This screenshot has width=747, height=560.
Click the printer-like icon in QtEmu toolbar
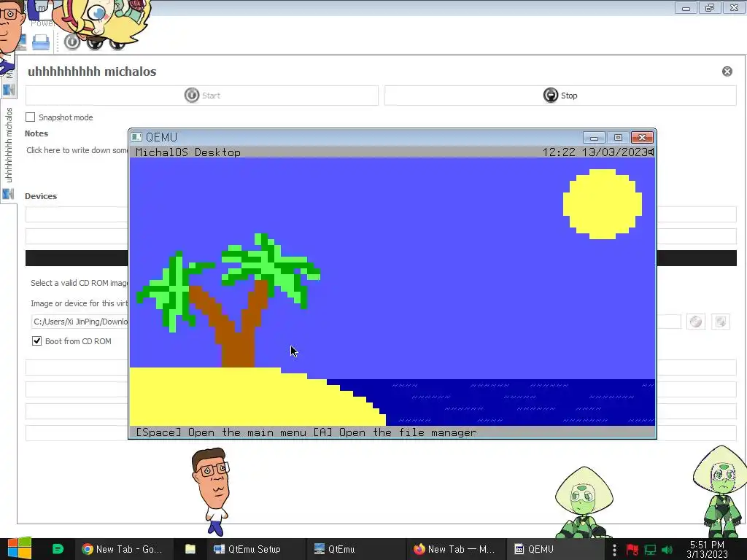point(41,42)
